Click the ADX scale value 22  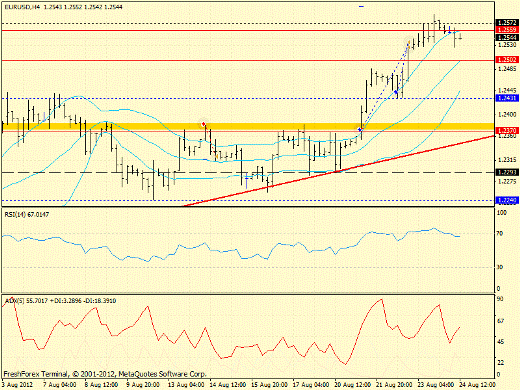(500, 362)
